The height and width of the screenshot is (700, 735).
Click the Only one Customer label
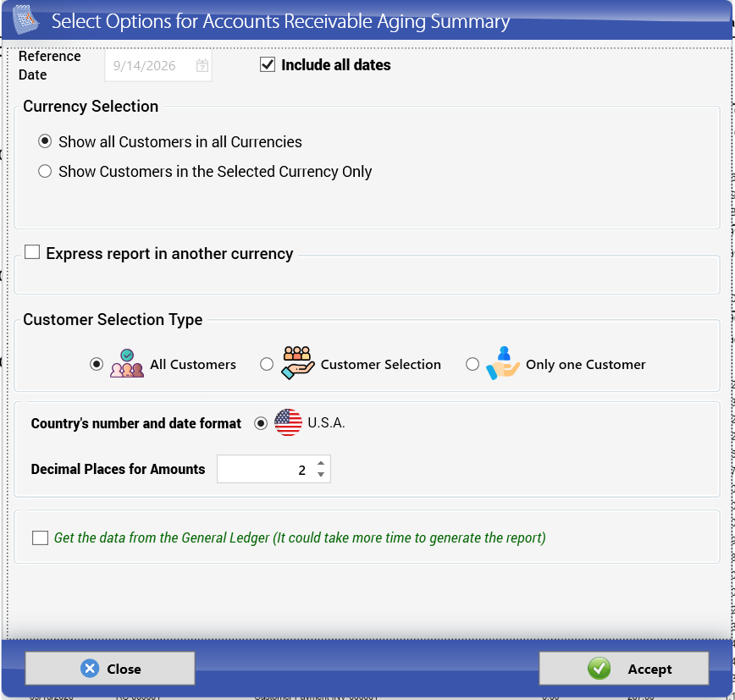click(x=585, y=365)
